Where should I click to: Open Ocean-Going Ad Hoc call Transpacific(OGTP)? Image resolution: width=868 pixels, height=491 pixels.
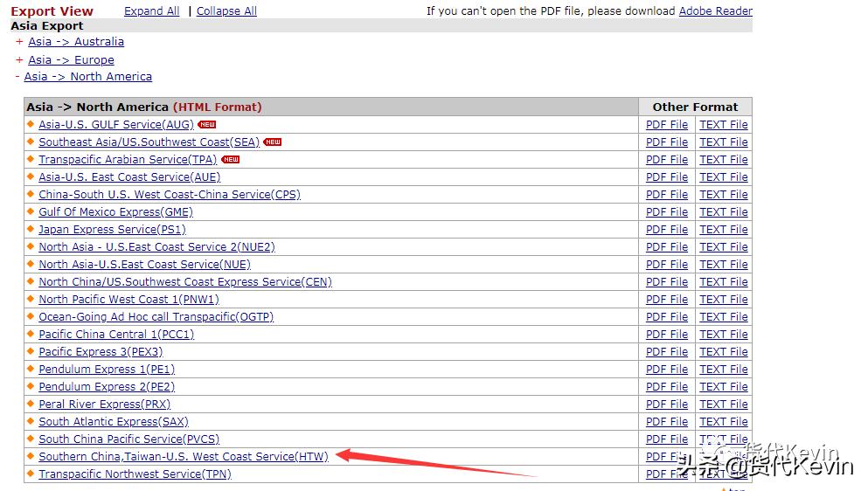pos(156,316)
